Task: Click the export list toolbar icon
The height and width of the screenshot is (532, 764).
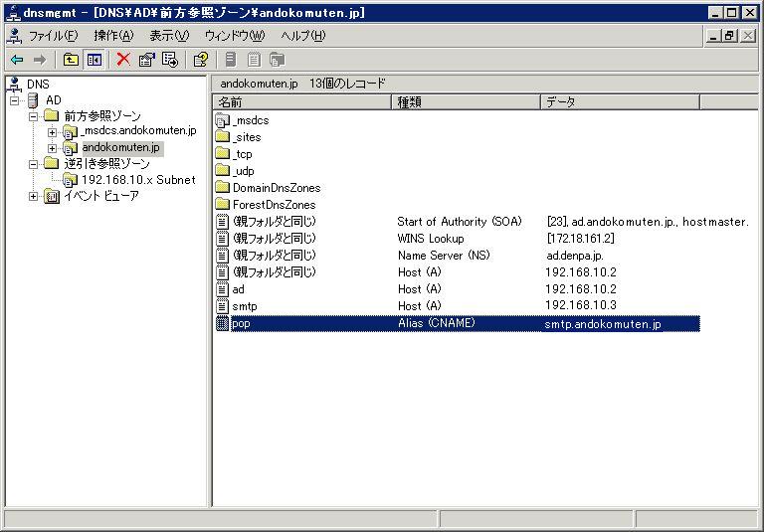Action: 170,60
